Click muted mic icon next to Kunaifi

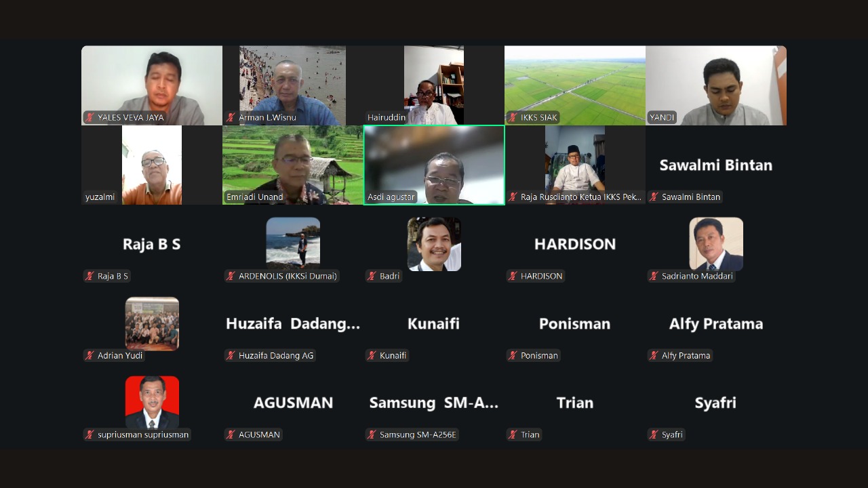372,355
